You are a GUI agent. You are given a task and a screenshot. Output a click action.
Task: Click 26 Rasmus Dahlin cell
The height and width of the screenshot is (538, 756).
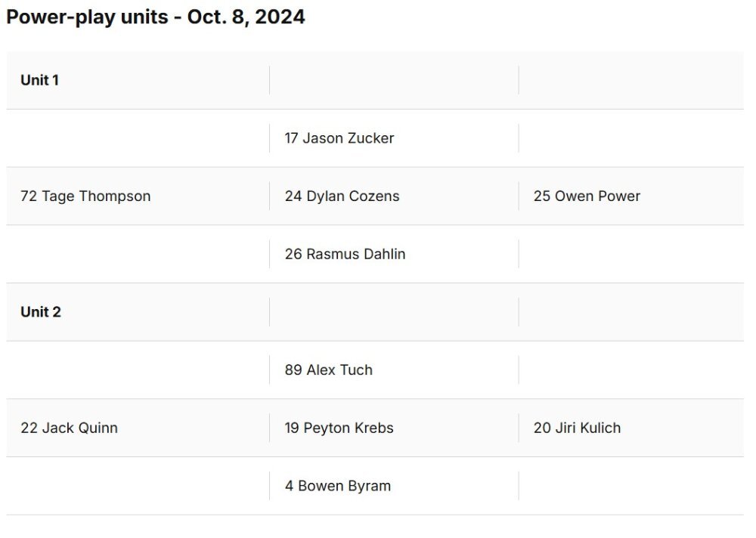[x=394, y=254]
